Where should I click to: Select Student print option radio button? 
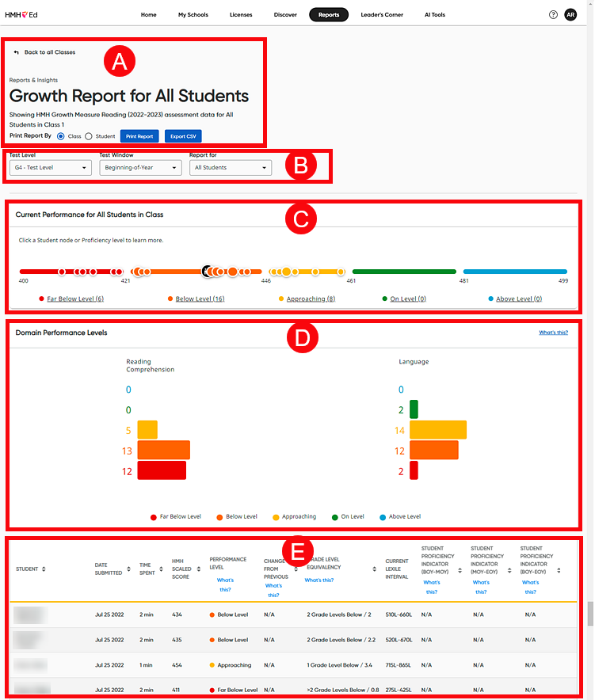click(x=89, y=136)
